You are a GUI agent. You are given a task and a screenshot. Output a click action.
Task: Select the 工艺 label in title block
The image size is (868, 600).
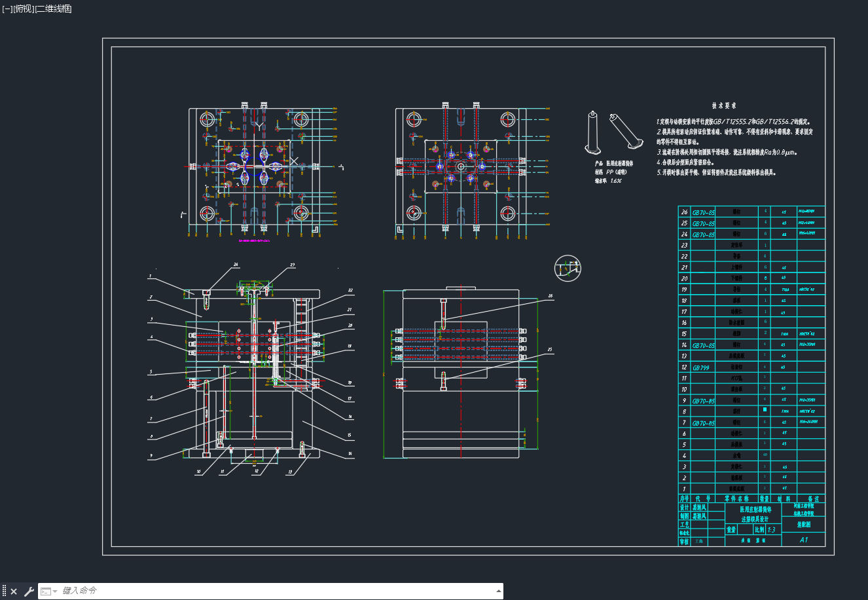tap(684, 525)
